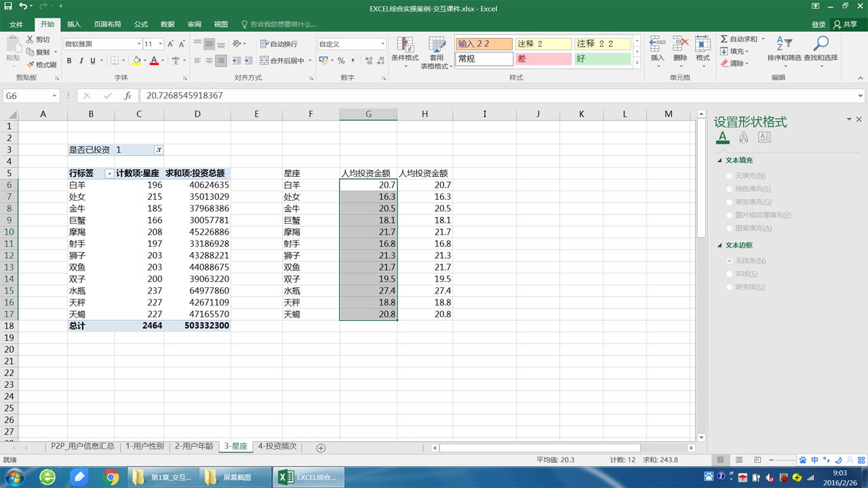Switch to the 数据 ribbon tab
The image size is (868, 488).
(167, 24)
